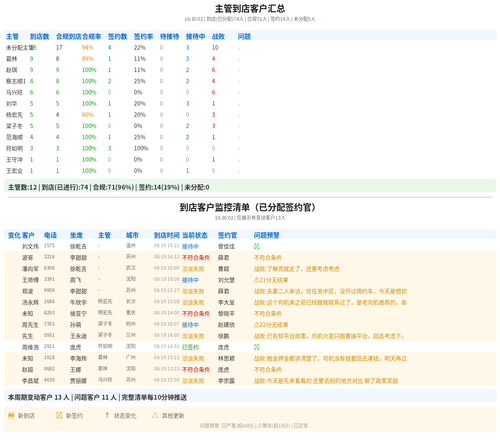Click the 电话 column header

[x=50, y=235]
